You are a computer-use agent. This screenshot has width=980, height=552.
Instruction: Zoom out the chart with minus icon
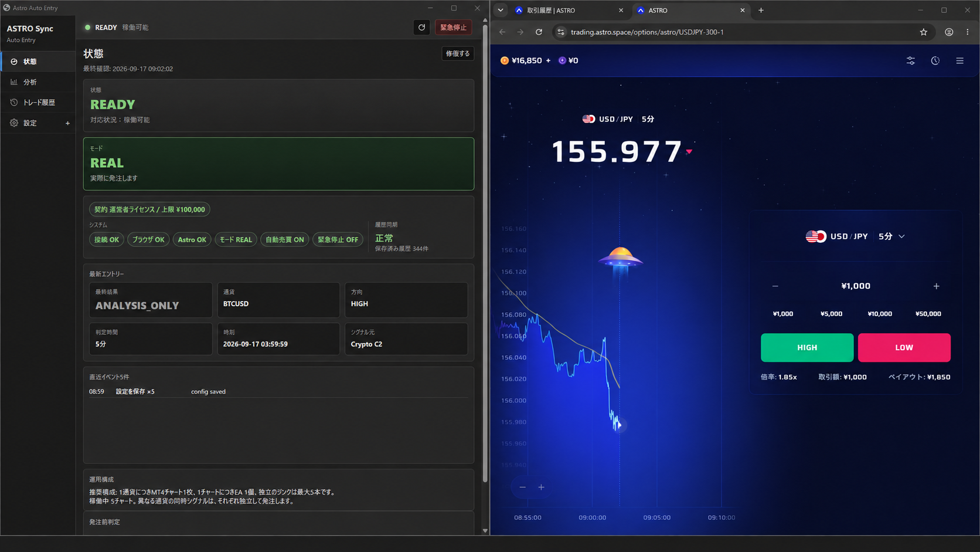(523, 487)
